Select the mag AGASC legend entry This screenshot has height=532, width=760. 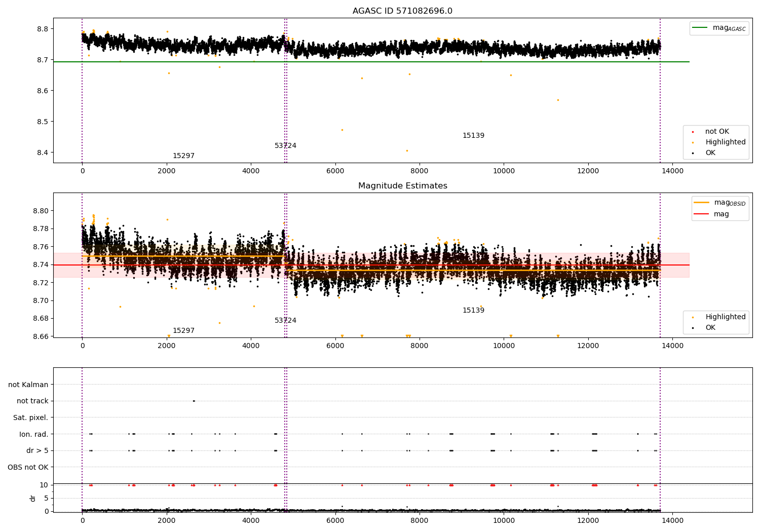[x=719, y=28]
